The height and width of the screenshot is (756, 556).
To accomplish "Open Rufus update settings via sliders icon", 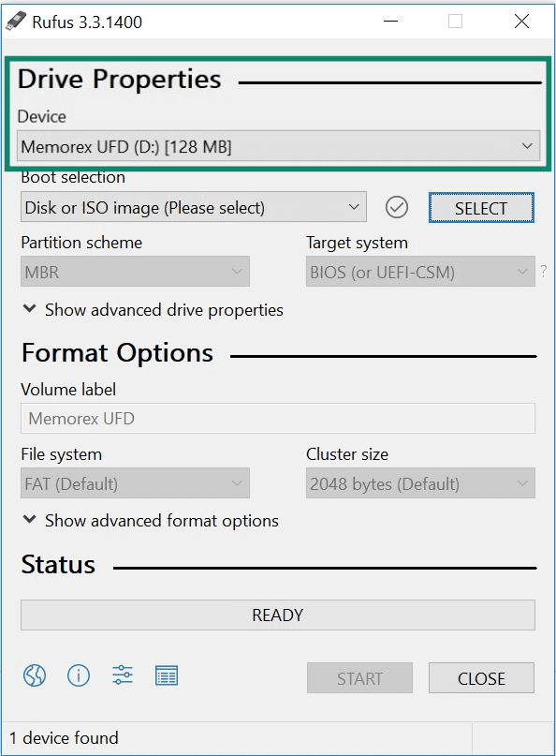I will tap(122, 675).
